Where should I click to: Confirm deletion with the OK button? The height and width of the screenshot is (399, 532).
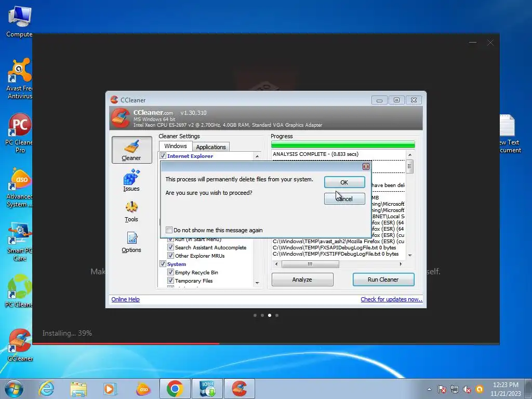344,182
